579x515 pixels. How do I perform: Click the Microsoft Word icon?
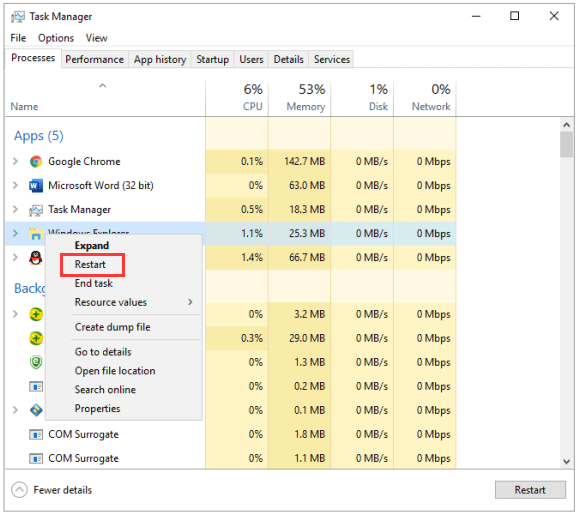point(36,185)
